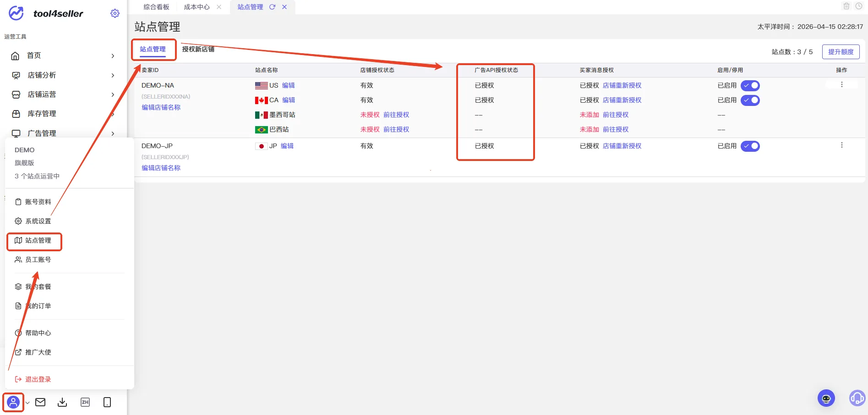
Task: Open more actions menu for DEMO-NA
Action: [841, 85]
